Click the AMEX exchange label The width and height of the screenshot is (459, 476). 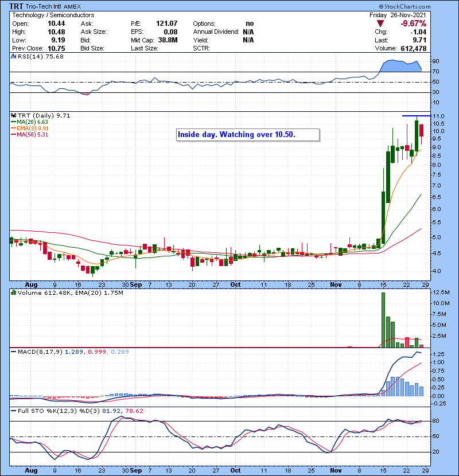pos(72,7)
